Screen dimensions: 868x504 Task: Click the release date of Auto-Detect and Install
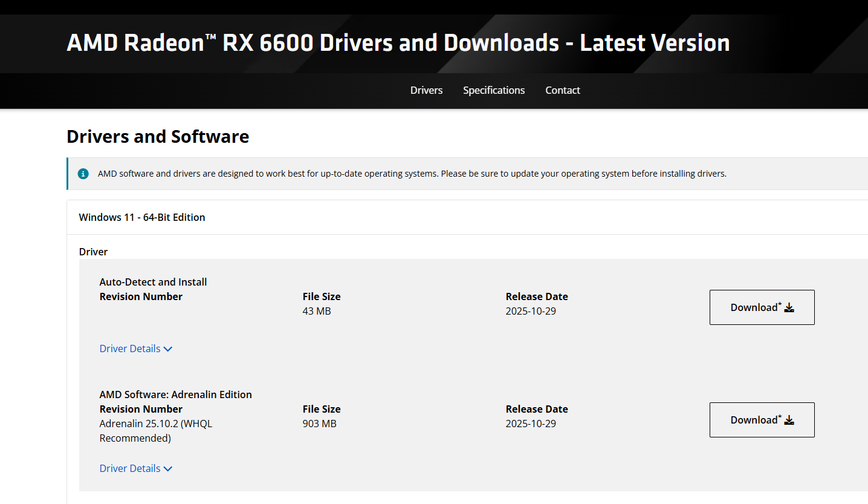pyautogui.click(x=531, y=311)
